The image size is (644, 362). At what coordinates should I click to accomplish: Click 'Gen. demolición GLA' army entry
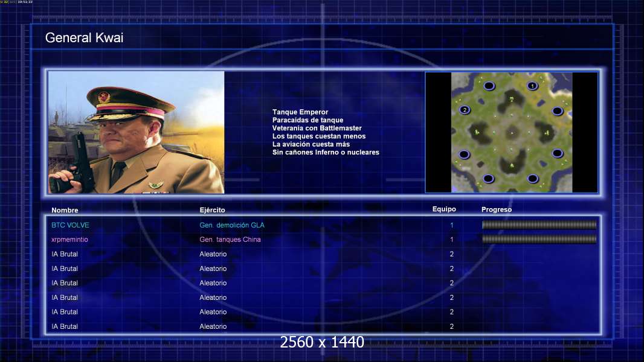(232, 225)
